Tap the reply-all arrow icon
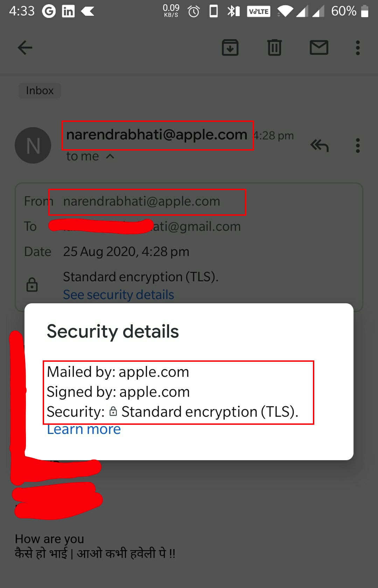This screenshot has width=378, height=588. point(319,145)
